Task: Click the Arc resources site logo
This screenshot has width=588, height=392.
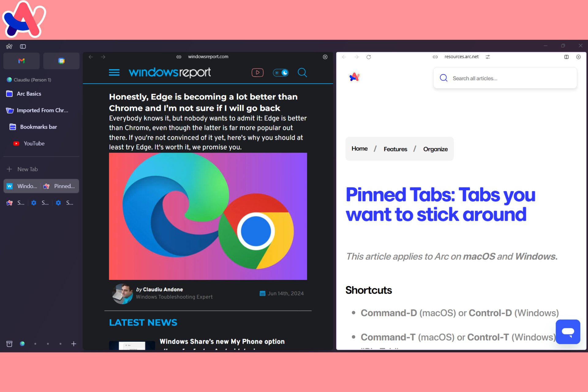Action: tap(355, 77)
